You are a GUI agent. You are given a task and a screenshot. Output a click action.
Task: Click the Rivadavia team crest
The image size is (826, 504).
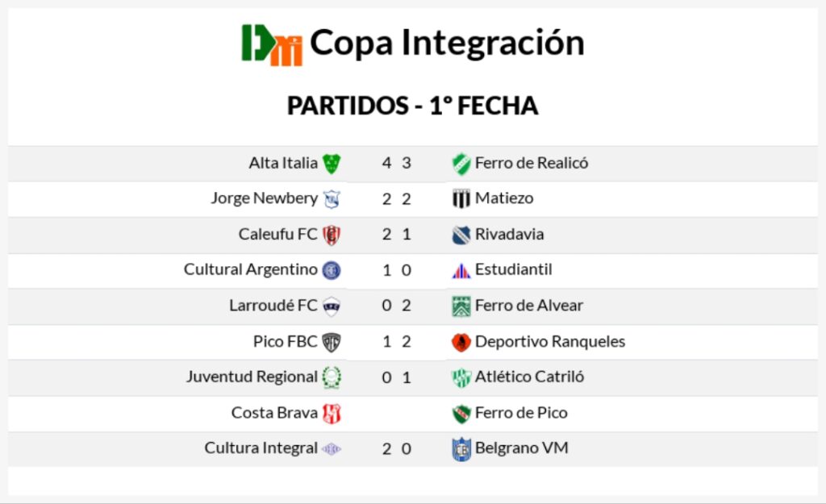click(461, 235)
